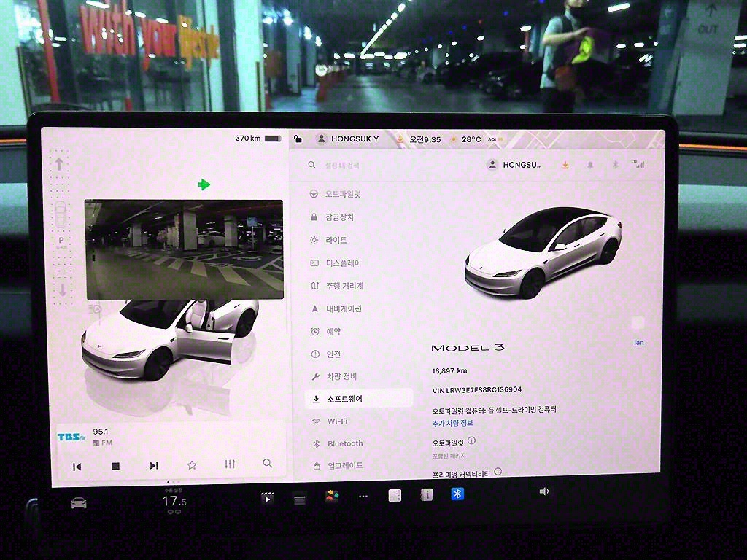
Task: Select the Software (소프트웨어) menu item
Action: click(x=359, y=399)
